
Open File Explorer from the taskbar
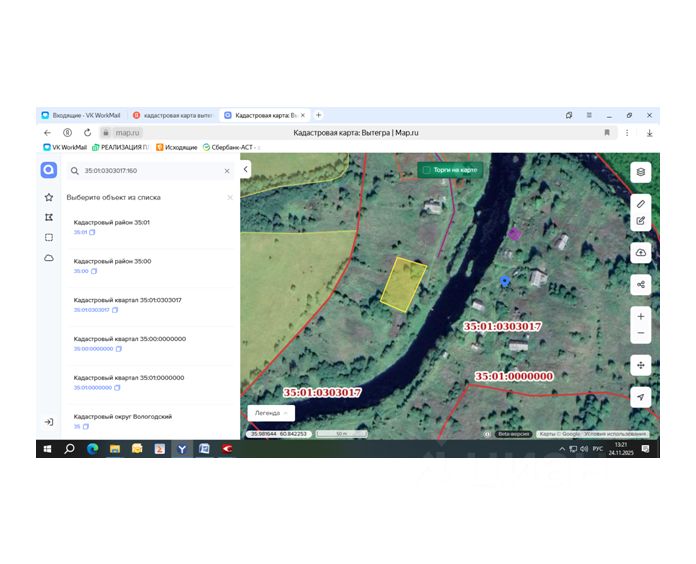pos(115,449)
